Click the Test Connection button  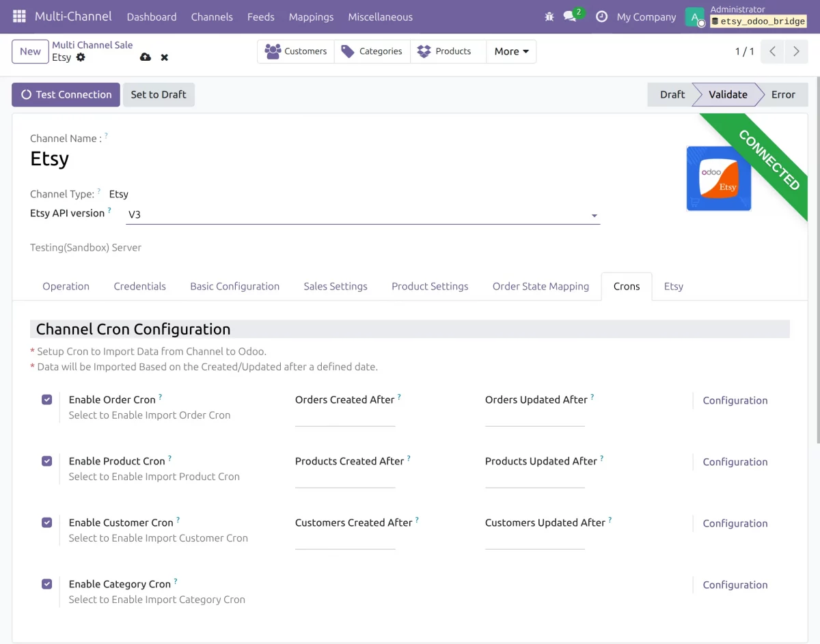pyautogui.click(x=66, y=94)
